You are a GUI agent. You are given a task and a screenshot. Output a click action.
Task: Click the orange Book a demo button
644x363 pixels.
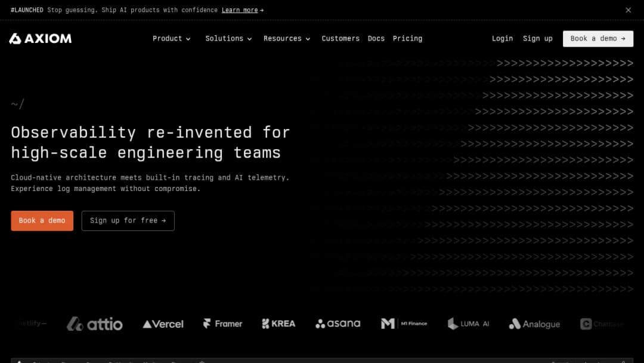tap(42, 221)
